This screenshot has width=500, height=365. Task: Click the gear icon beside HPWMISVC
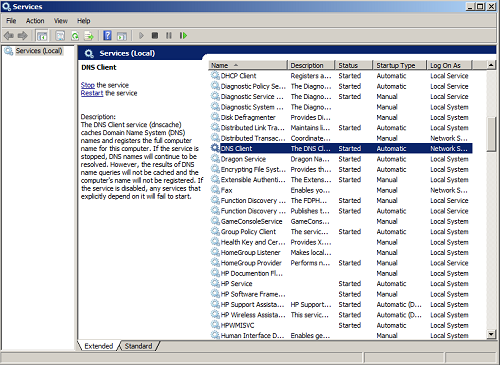coord(215,325)
